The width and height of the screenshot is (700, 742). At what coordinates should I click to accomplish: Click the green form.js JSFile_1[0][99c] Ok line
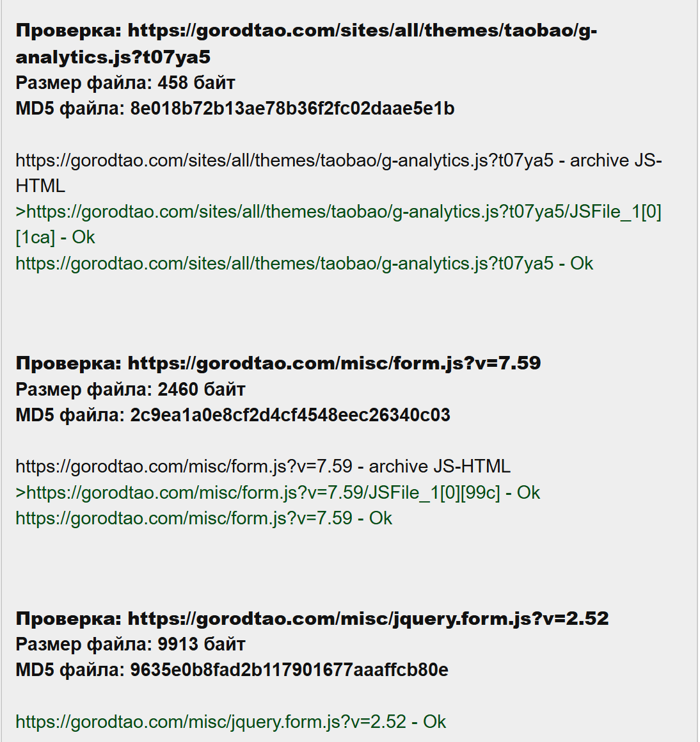(278, 492)
